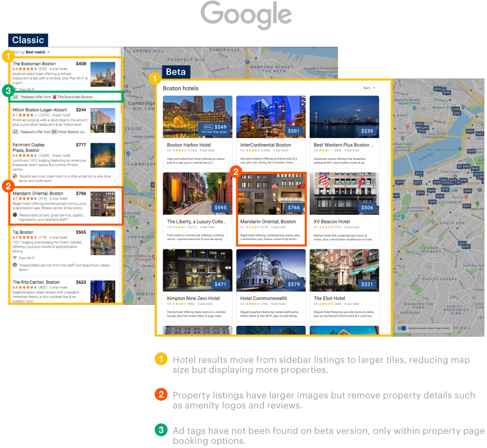Click Featured offer ad from Hilton Boston Logan

pyautogui.click(x=50, y=132)
